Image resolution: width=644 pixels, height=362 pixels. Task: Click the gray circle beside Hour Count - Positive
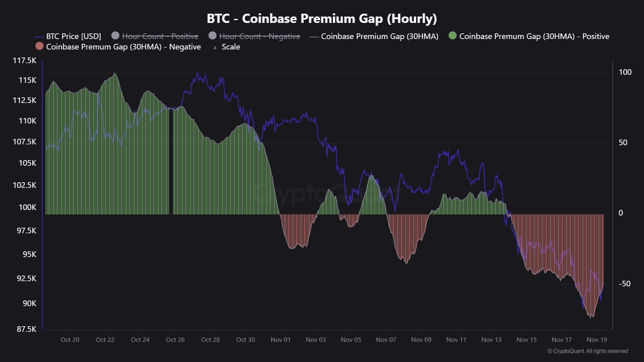[x=115, y=36]
